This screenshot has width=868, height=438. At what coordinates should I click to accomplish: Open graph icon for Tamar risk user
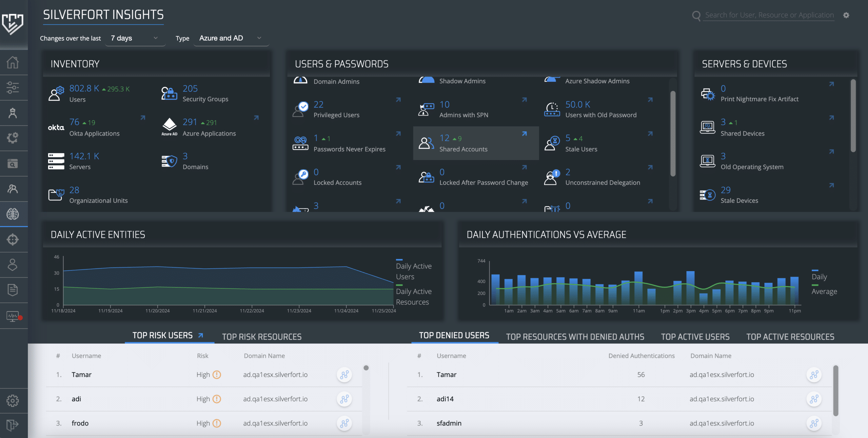click(x=344, y=375)
